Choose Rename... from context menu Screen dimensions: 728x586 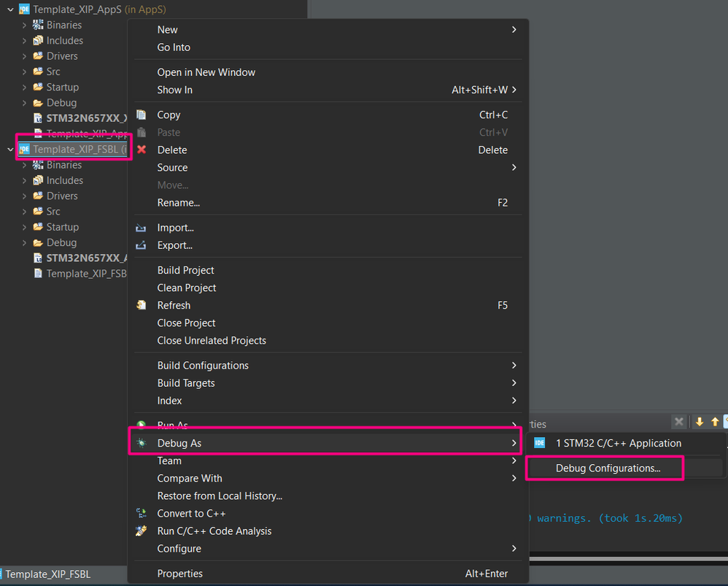328,203
